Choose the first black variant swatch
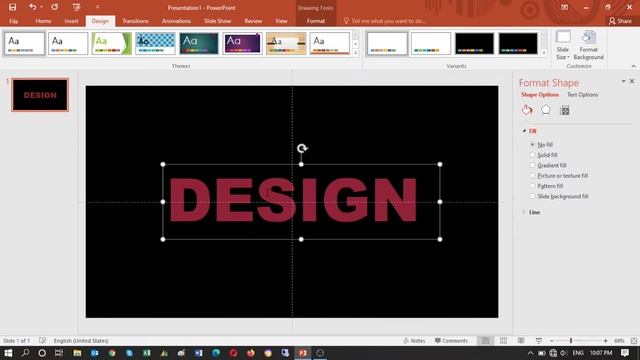The height and width of the screenshot is (360, 640). (x=474, y=43)
